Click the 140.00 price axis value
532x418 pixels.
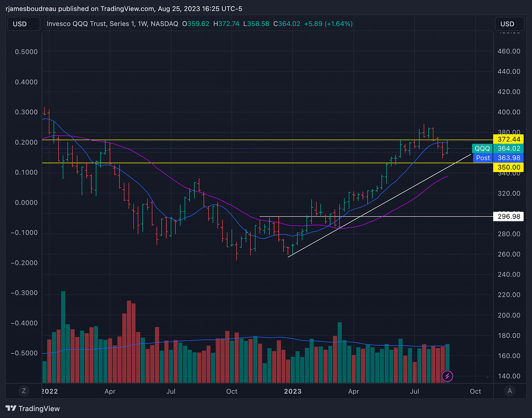coord(509,376)
